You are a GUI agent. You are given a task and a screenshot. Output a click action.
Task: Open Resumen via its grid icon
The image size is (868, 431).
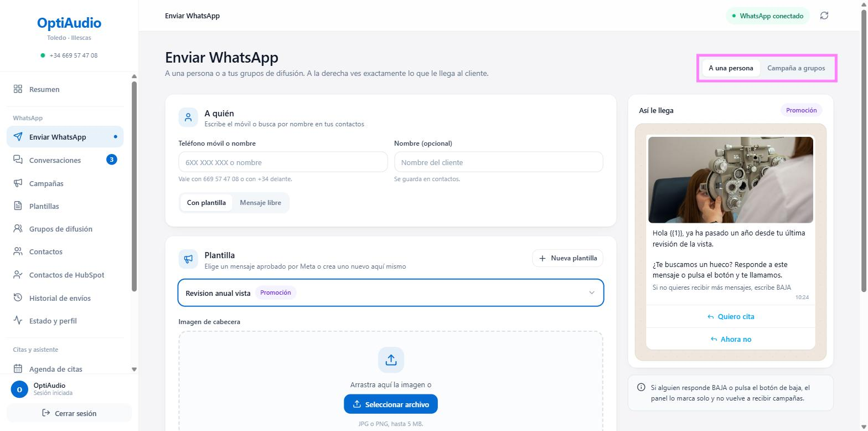[x=18, y=89]
